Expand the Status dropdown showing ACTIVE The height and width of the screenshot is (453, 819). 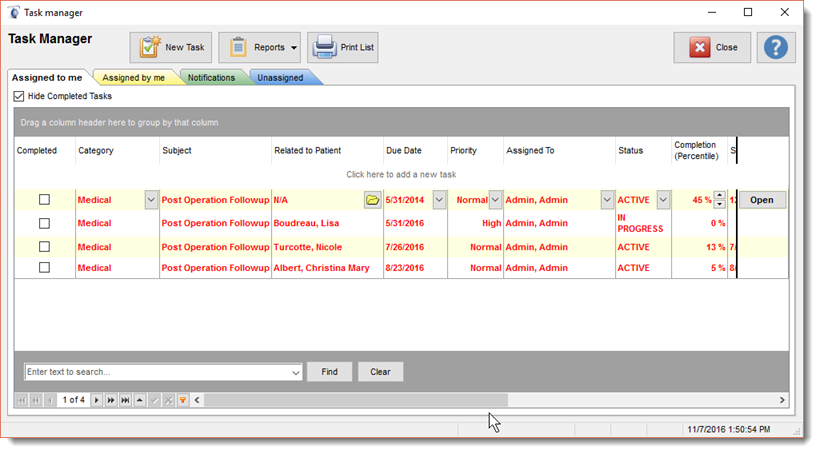(x=662, y=200)
